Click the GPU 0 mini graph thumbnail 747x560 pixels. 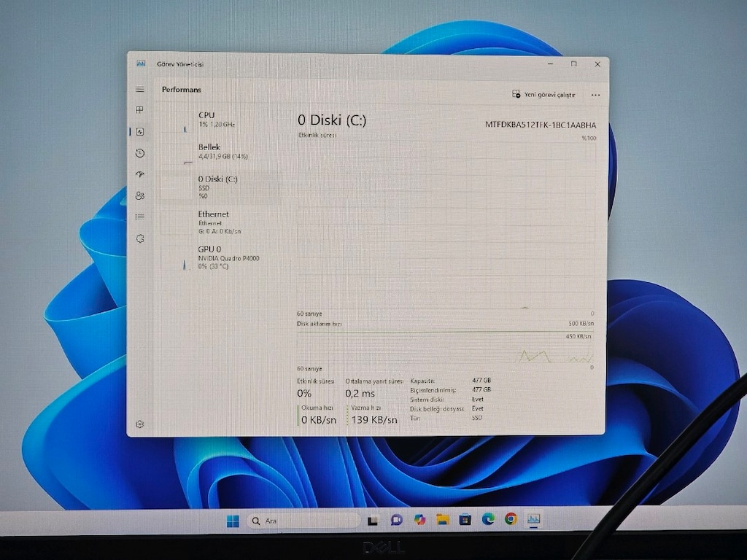177,258
